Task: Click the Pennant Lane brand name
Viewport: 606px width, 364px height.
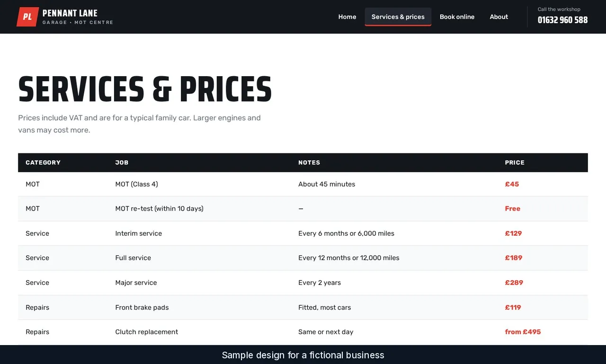Action: (x=70, y=13)
